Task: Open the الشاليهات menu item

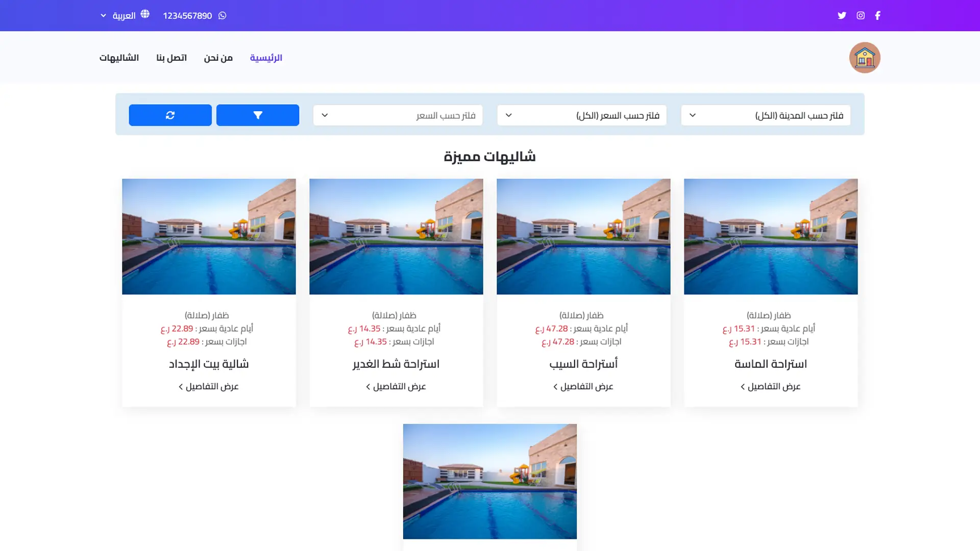Action: [x=119, y=58]
